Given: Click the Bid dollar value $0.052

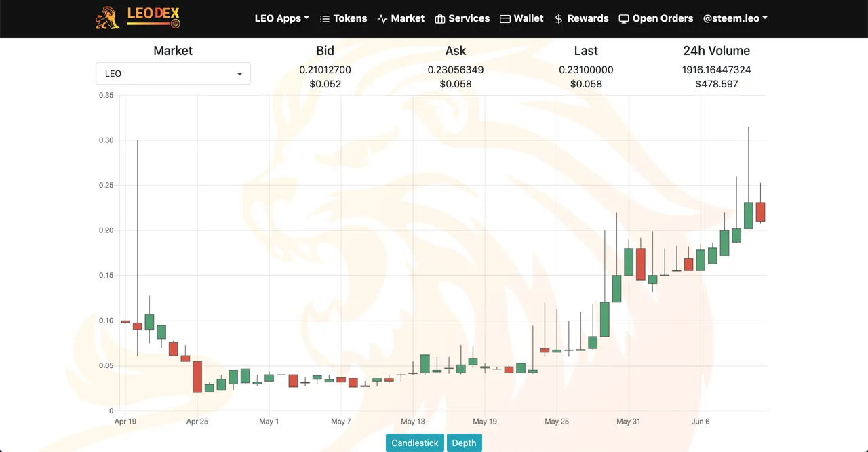Looking at the screenshot, I should click(325, 84).
